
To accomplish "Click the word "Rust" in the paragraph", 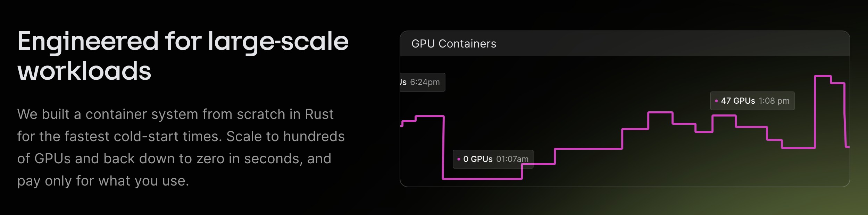I will tap(319, 114).
